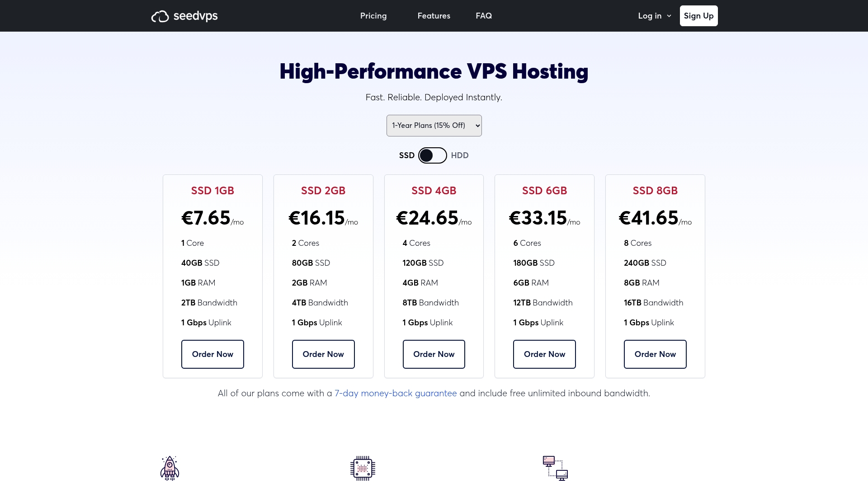868x488 pixels.
Task: Select the HDD label option
Action: [x=460, y=155]
